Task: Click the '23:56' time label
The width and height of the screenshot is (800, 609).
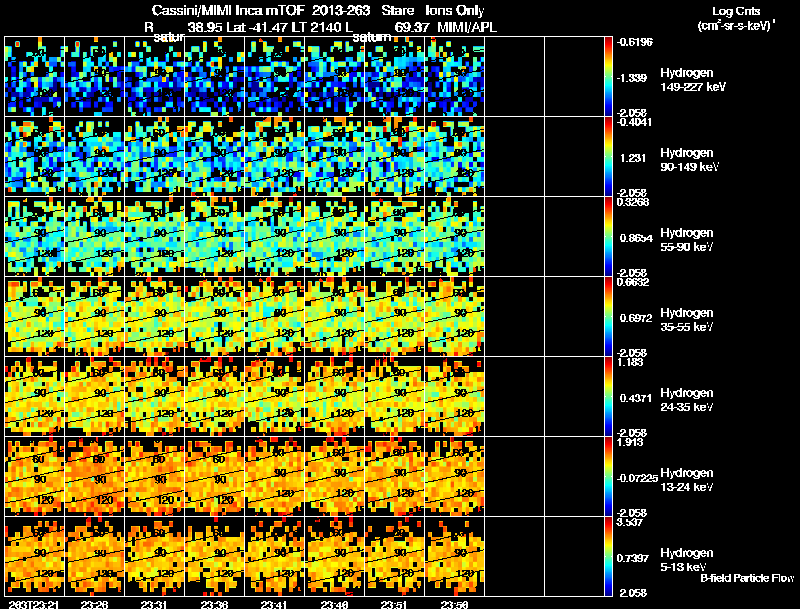Action: tap(454, 605)
